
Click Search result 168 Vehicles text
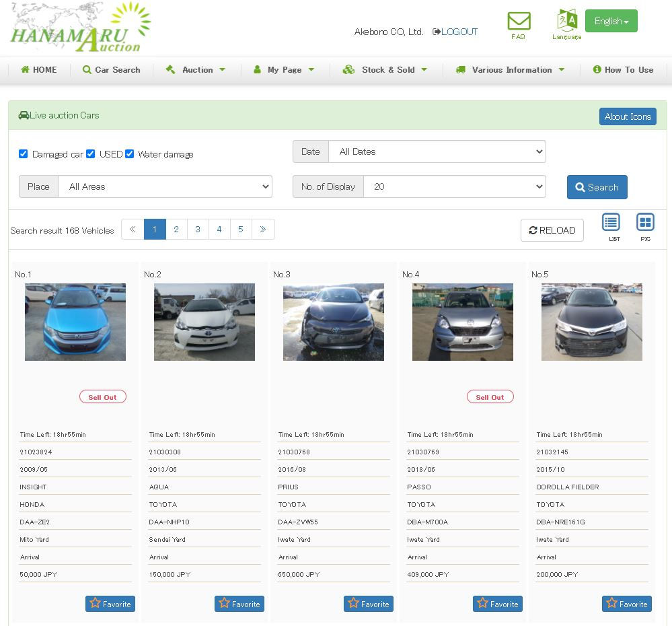(x=62, y=231)
